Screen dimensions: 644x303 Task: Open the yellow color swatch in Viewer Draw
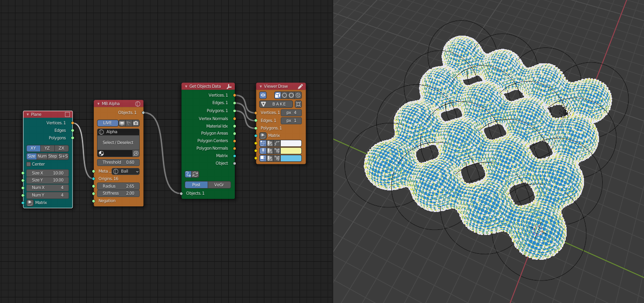coord(290,151)
